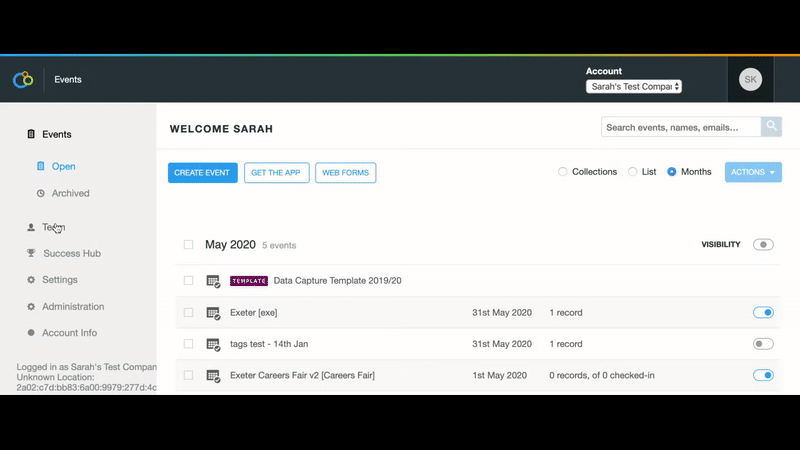Click the Events clipboard icon in the sidebar
This screenshot has height=450, width=800.
tap(31, 134)
